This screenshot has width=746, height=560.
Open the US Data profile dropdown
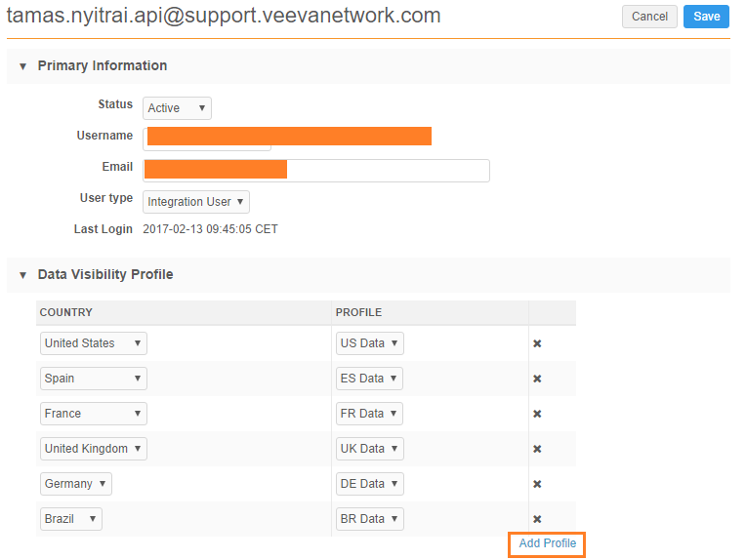(x=369, y=343)
